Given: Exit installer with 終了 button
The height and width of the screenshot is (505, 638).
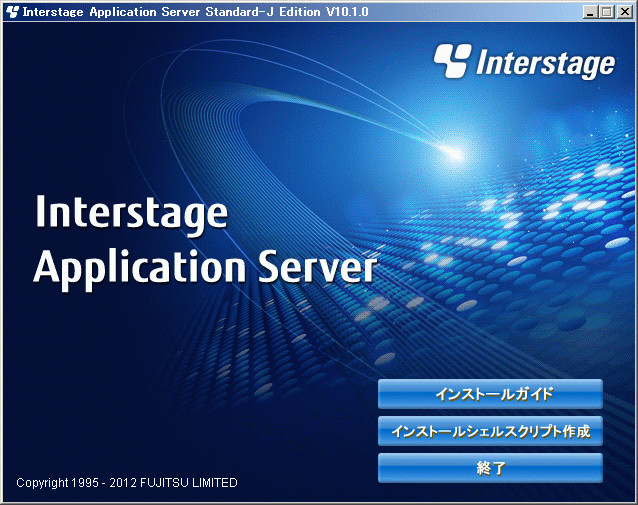Looking at the screenshot, I should click(490, 468).
